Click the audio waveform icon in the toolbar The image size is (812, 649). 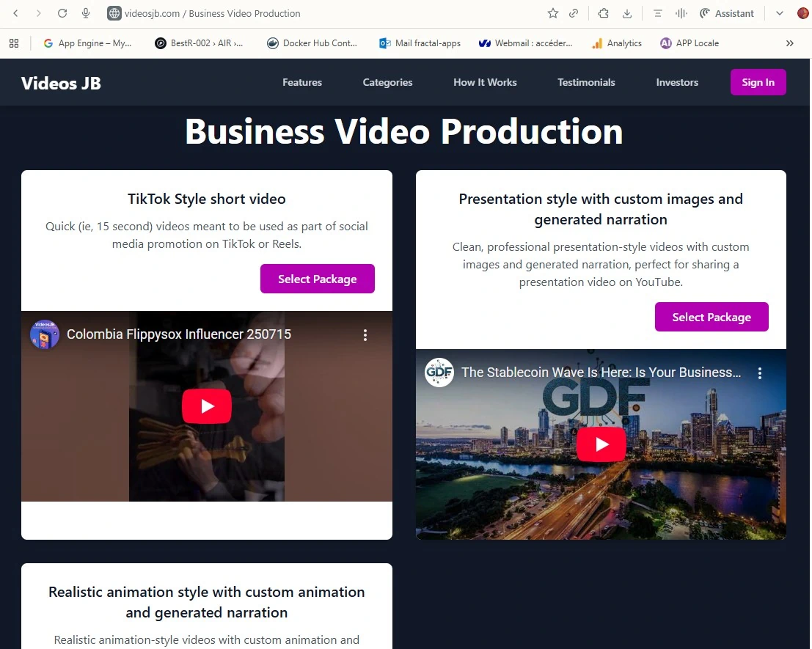click(x=683, y=12)
